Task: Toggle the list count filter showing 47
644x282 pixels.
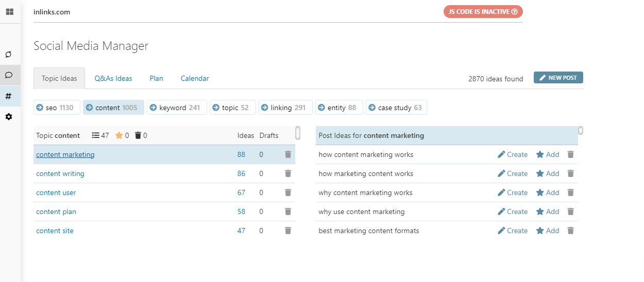Action: click(x=100, y=135)
